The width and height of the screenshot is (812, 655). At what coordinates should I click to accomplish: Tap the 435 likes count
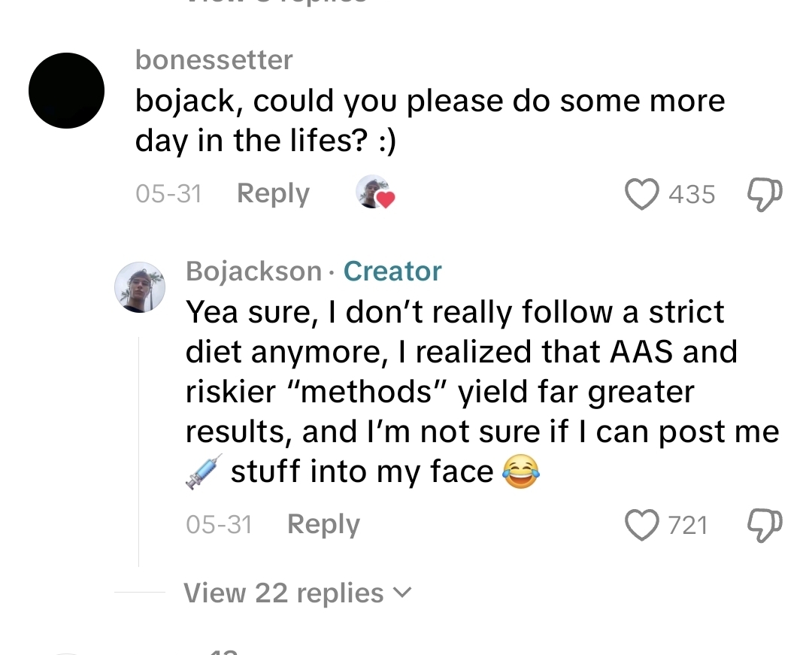(692, 195)
